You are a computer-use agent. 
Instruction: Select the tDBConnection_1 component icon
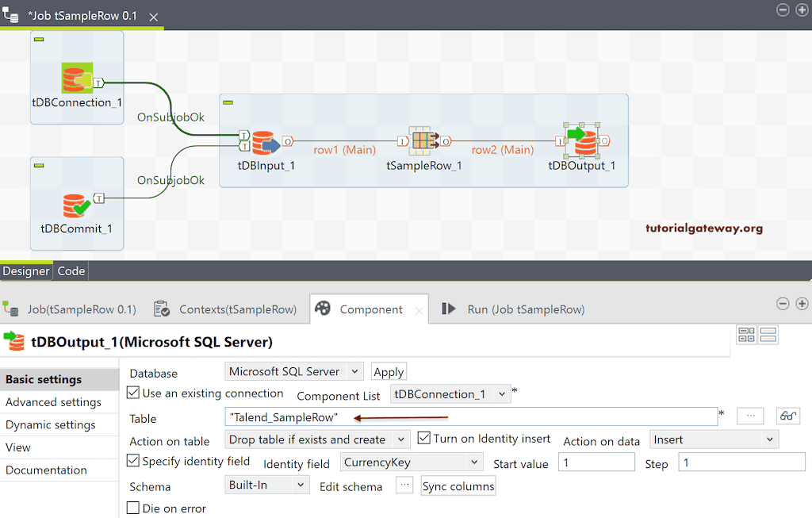tap(77, 79)
